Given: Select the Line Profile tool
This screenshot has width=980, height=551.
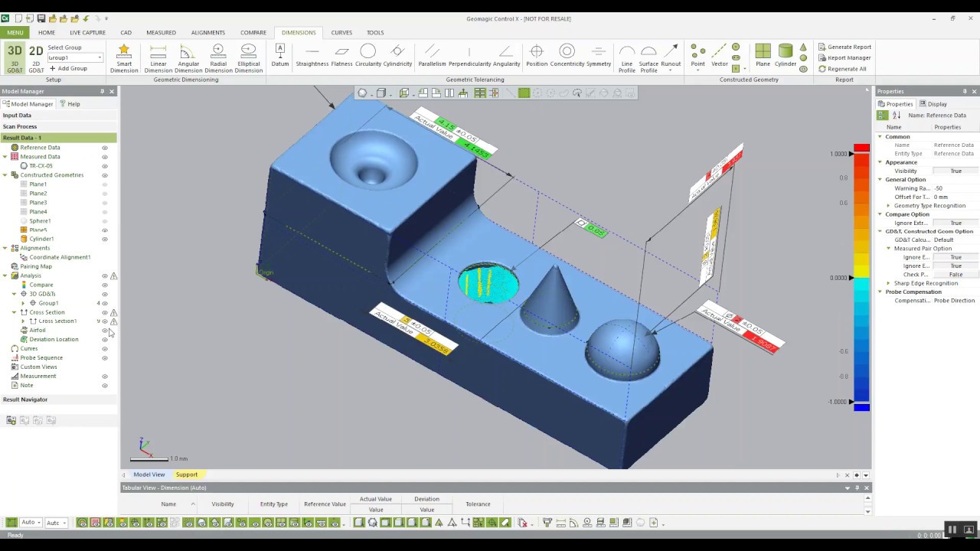Looking at the screenshot, I should coord(627,58).
